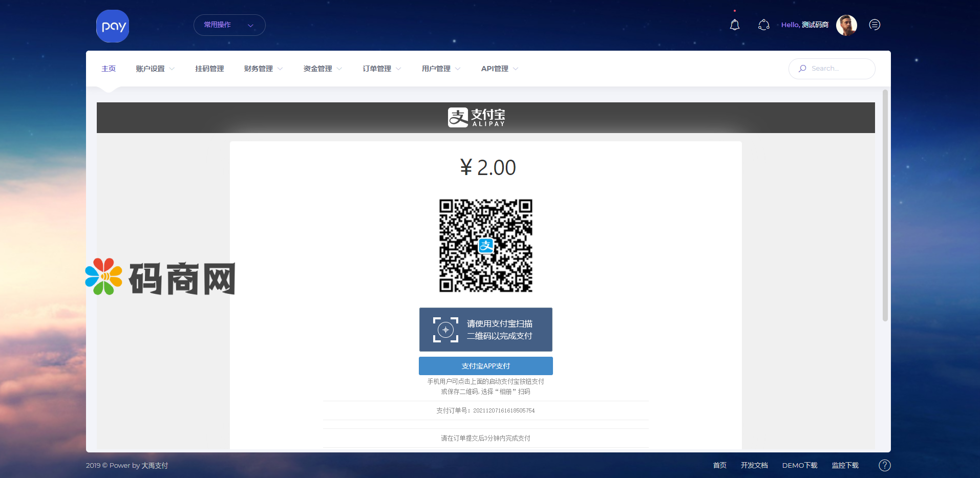This screenshot has width=980, height=478.
Task: Click the help question mark icon
Action: coord(884,465)
